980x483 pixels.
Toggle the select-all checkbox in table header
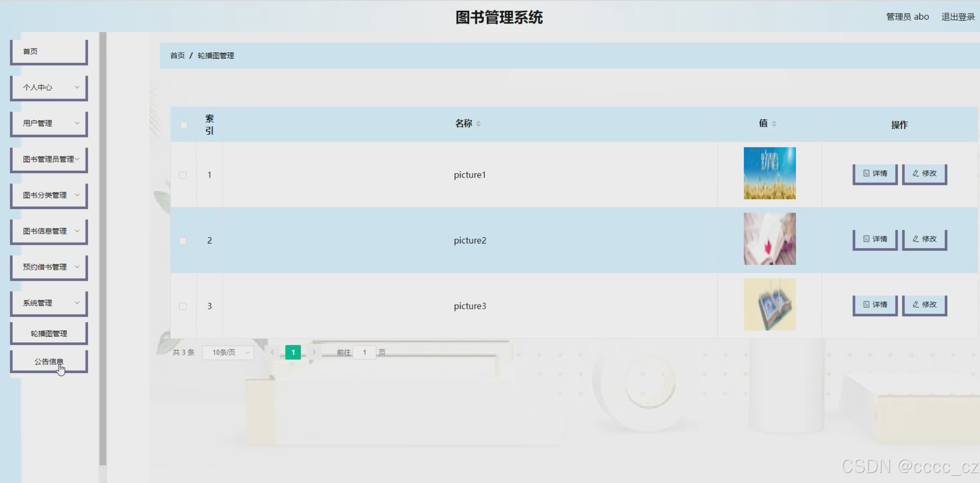[184, 125]
